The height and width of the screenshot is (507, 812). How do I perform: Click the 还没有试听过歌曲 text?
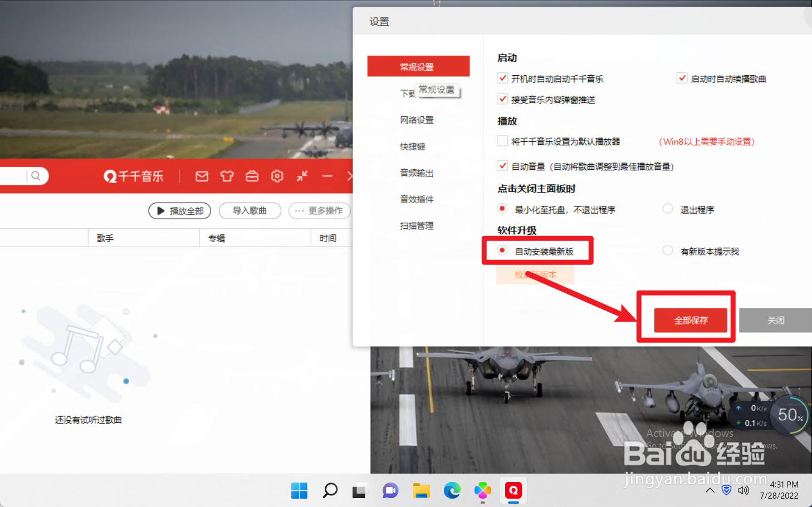88,420
